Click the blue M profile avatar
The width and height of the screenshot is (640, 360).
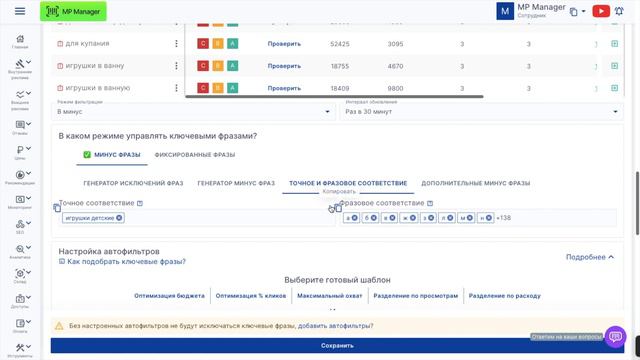click(505, 11)
